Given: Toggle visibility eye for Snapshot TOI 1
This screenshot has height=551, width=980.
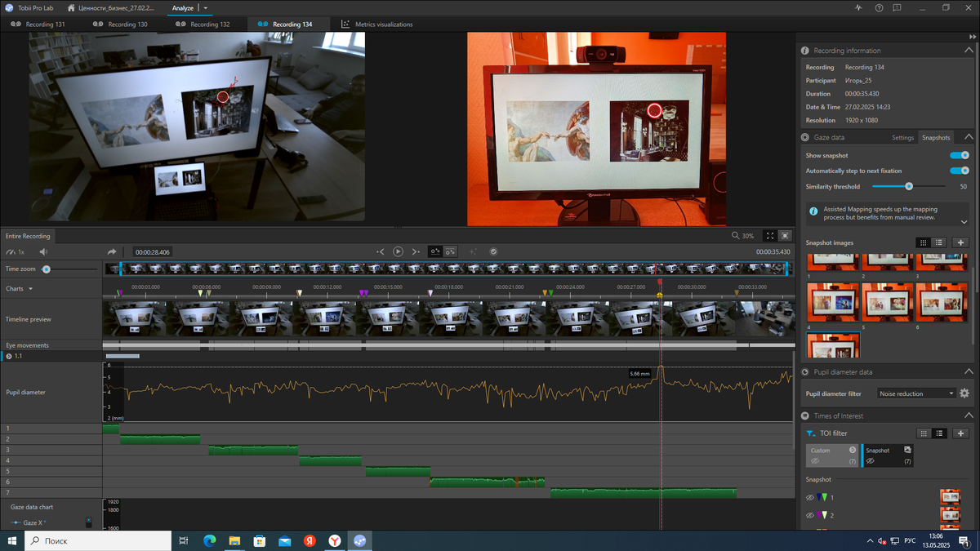Looking at the screenshot, I should click(810, 497).
